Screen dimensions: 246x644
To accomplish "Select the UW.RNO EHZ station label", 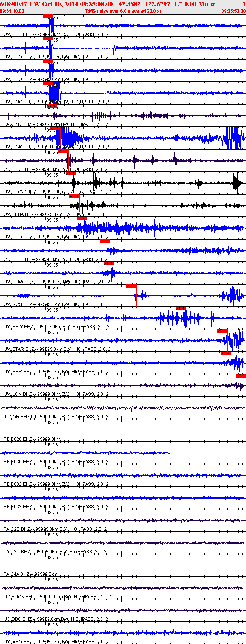I will 56,102.
